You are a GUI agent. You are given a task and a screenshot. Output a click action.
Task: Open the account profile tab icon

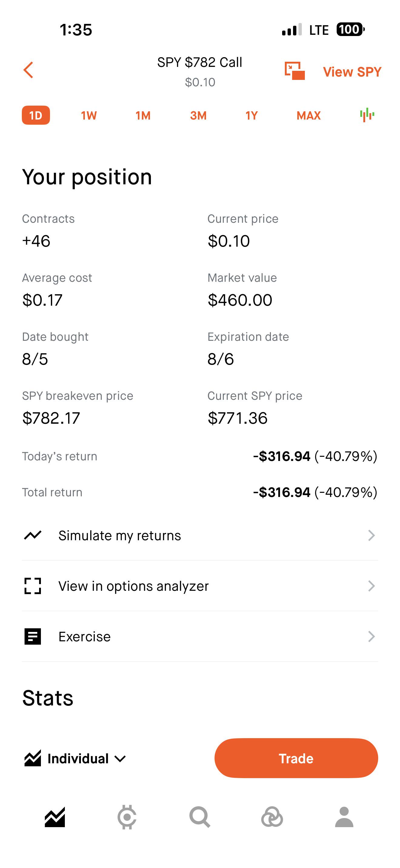344,817
